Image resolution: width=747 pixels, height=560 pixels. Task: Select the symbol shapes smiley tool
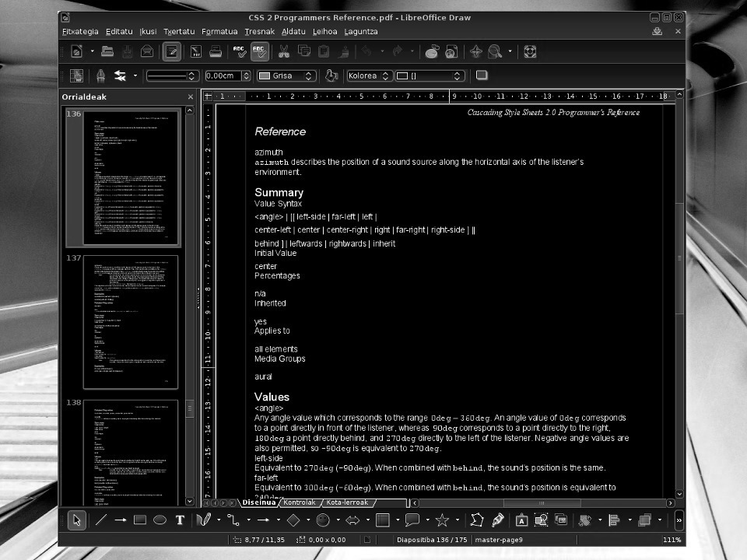(323, 520)
